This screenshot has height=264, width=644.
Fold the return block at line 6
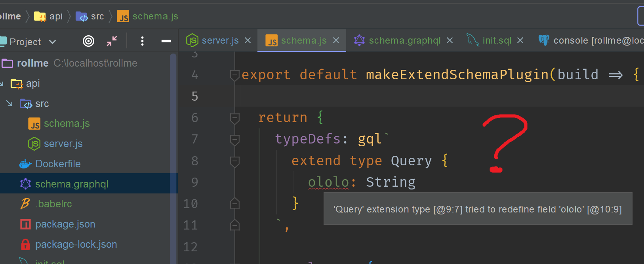pos(235,118)
